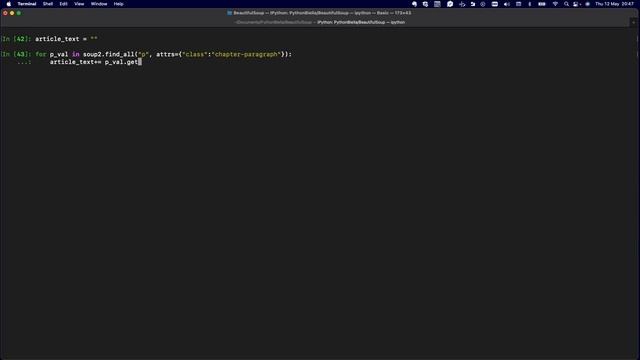This screenshot has height=360, width=640.
Task: Open the Window menu
Action: coord(99,4)
